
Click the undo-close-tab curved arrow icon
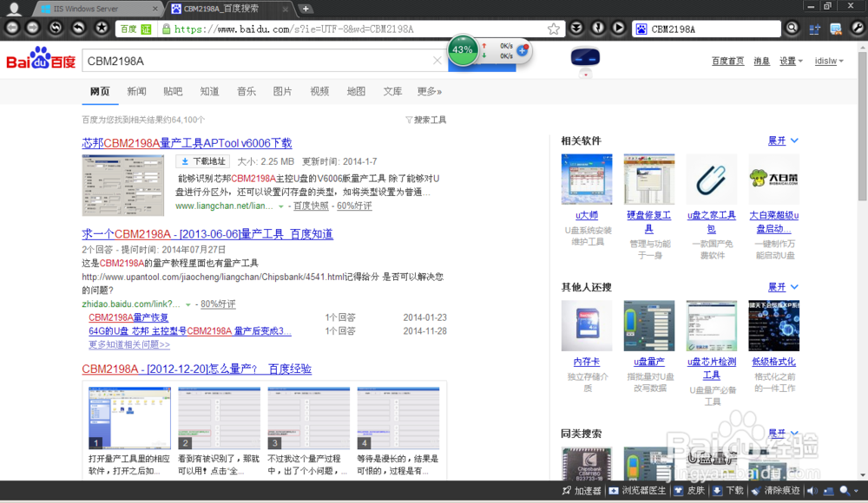(79, 28)
